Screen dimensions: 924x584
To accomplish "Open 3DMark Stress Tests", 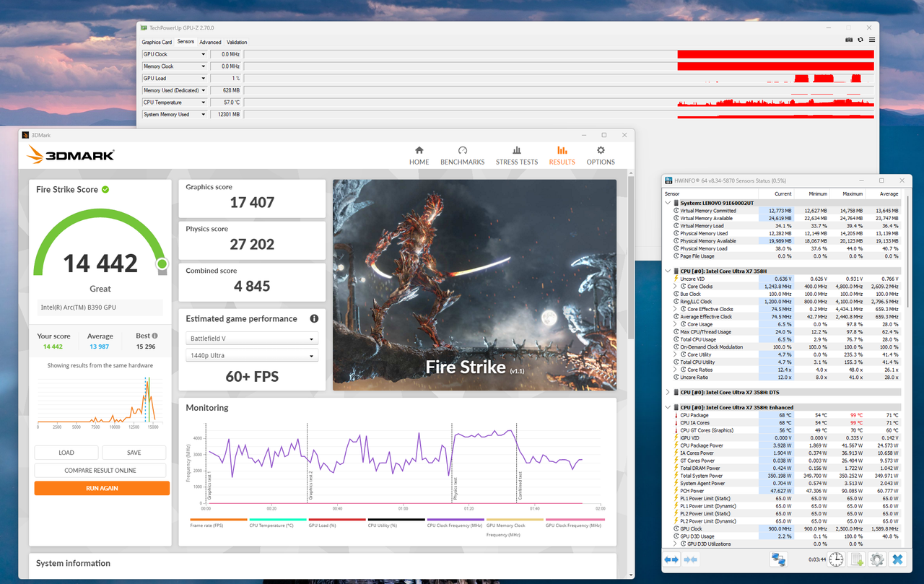I will (517, 155).
